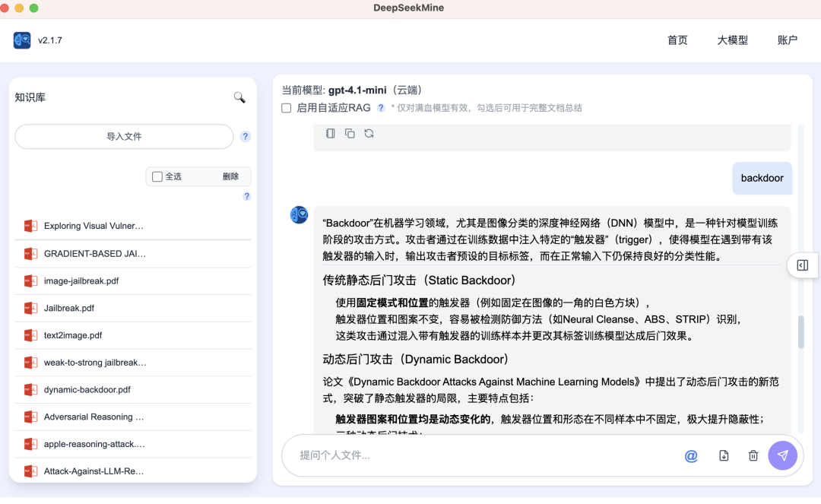Regenerate response with refresh icon
Viewport: 821px width, 504px height.
click(369, 134)
